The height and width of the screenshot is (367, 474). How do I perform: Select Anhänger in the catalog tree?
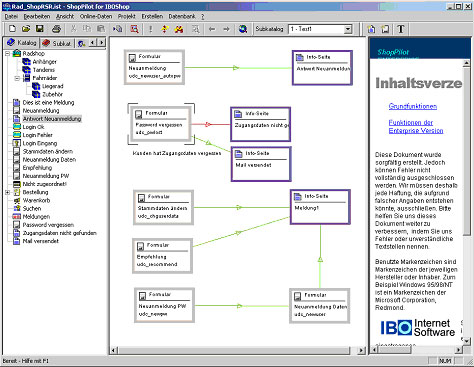pos(45,62)
